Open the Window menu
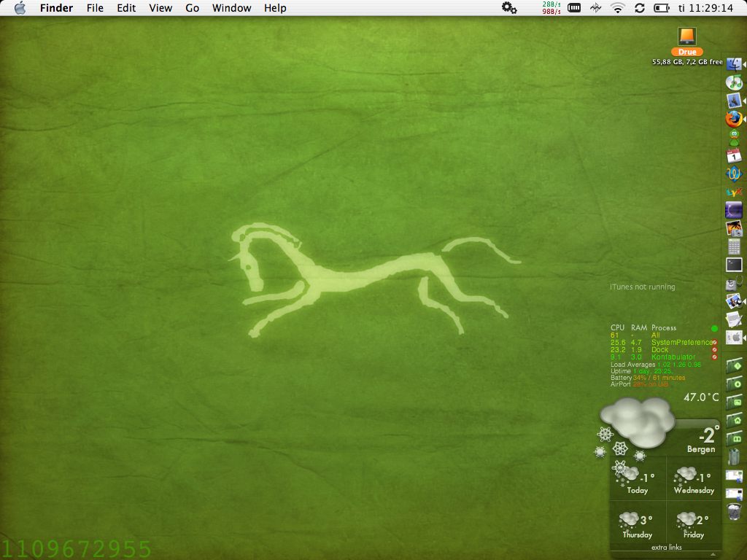The image size is (747, 560). coord(231,8)
